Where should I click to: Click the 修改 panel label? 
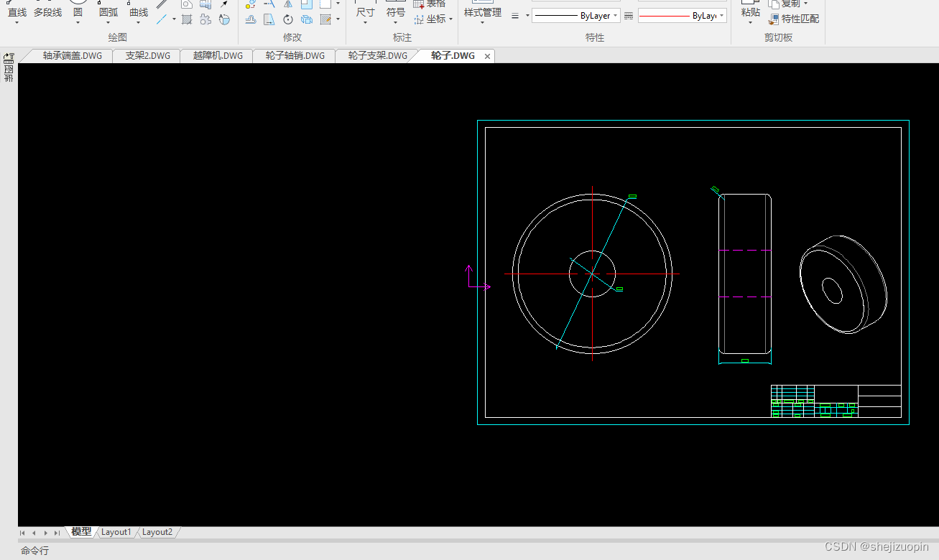[x=292, y=37]
